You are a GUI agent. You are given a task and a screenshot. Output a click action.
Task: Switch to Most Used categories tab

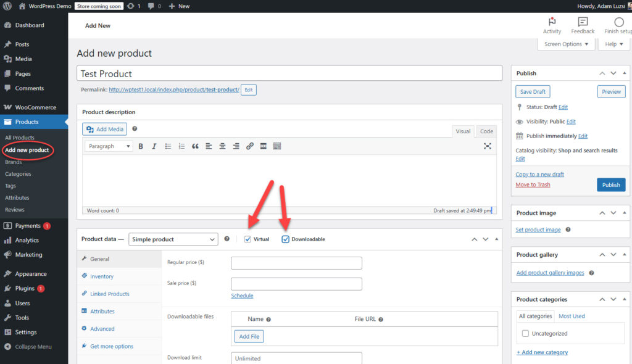571,316
